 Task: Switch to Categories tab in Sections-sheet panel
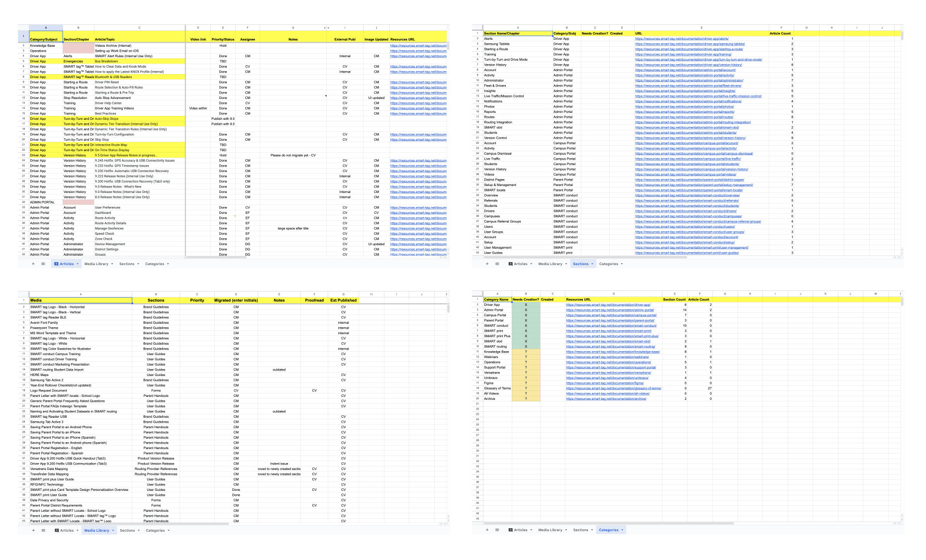pyautogui.click(x=608, y=264)
